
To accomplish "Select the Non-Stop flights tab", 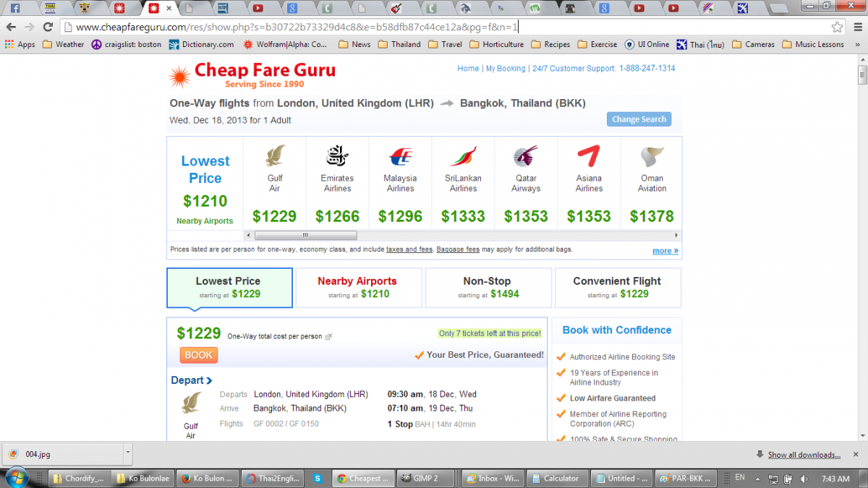I will tap(487, 287).
